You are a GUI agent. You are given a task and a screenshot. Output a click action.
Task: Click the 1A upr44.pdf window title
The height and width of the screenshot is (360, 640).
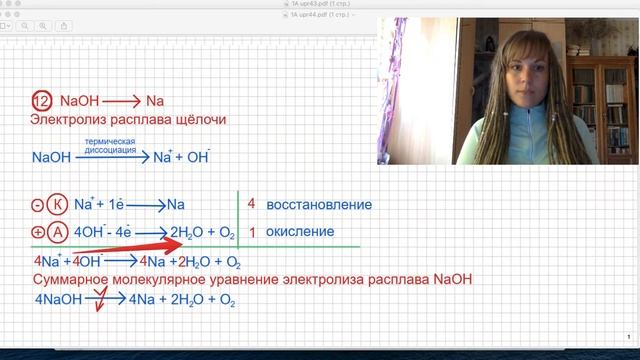coord(320,15)
